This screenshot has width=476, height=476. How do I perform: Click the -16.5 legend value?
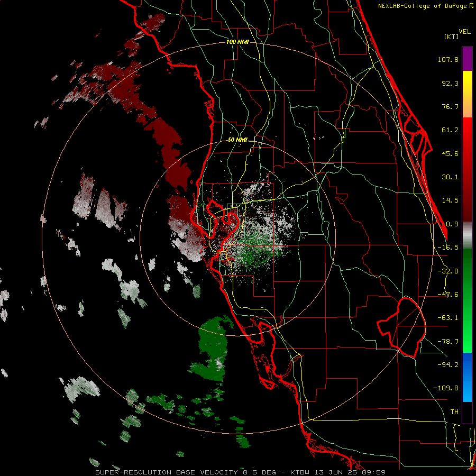click(448, 248)
